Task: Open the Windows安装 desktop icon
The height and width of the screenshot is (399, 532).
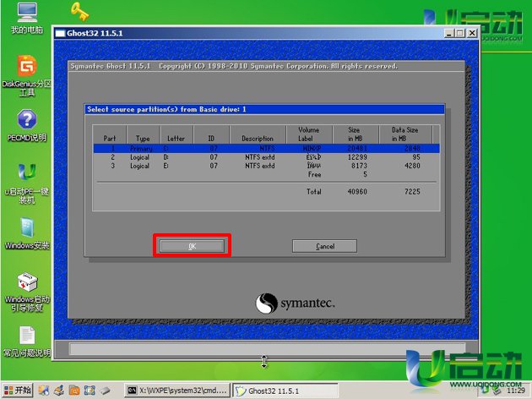Action: (x=27, y=233)
